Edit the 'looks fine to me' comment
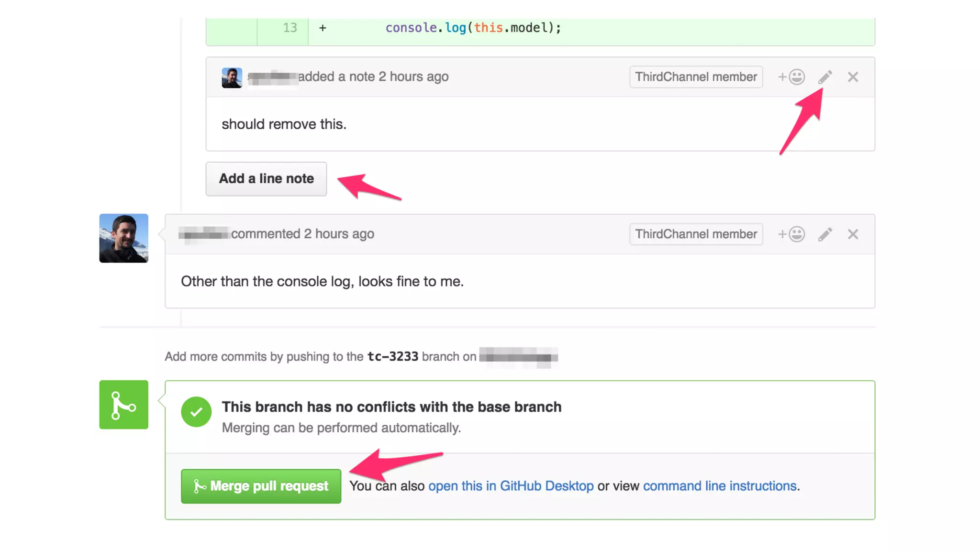This screenshot has width=980, height=551. click(x=825, y=234)
